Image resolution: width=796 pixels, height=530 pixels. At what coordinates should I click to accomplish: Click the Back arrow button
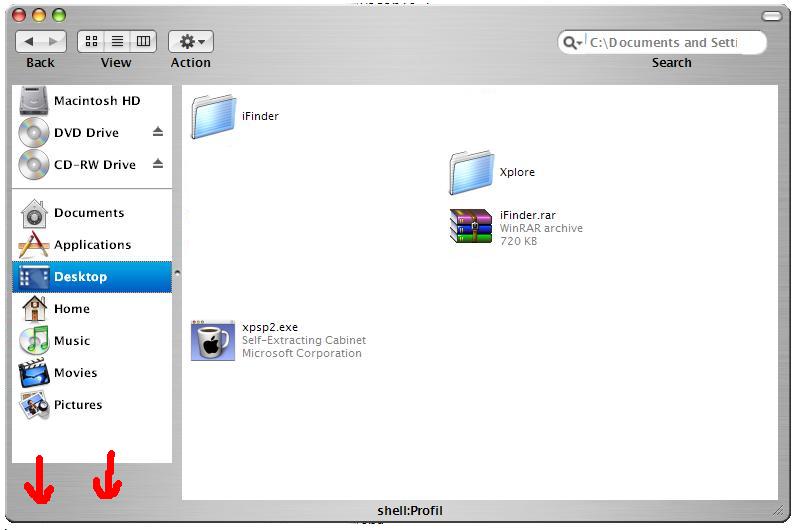pyautogui.click(x=29, y=42)
